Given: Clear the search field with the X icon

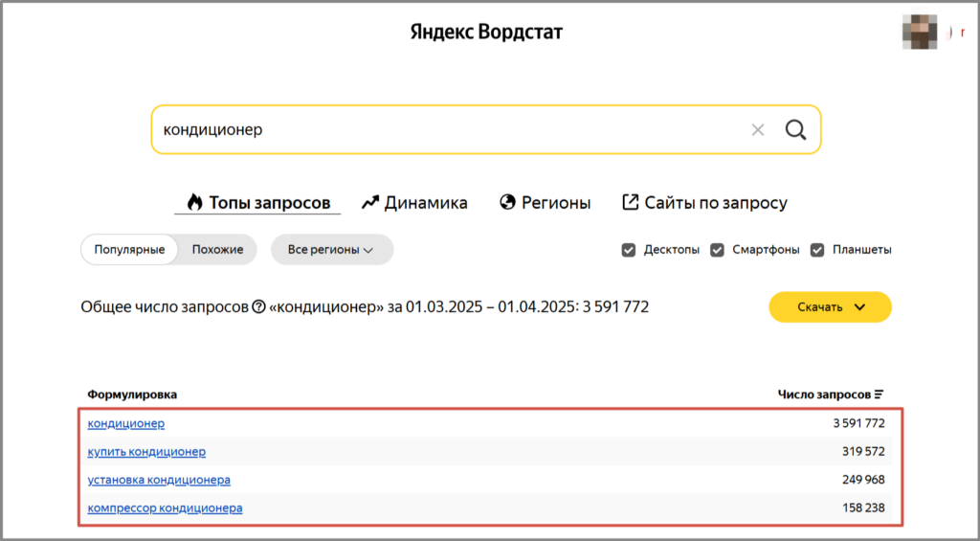Looking at the screenshot, I should pos(758,130).
